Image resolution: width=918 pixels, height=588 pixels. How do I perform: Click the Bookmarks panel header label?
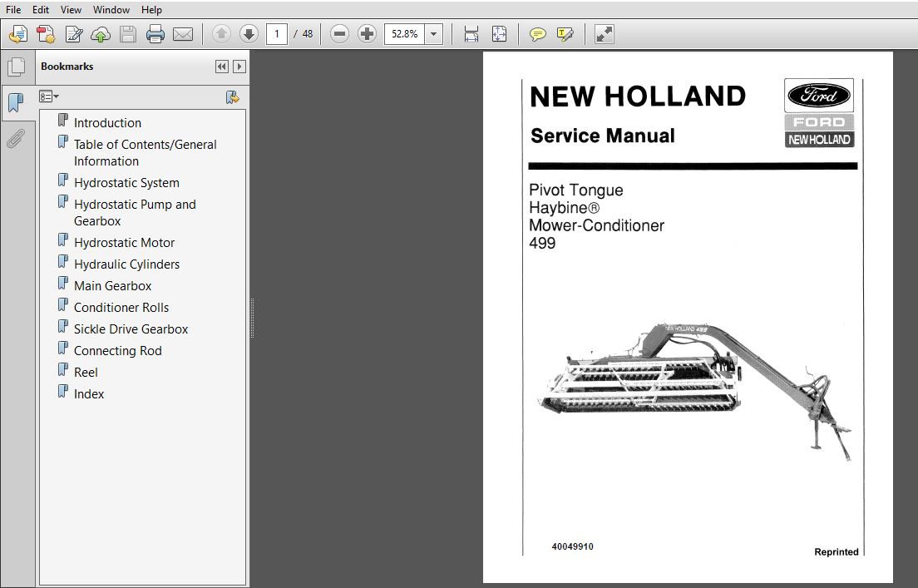67,67
